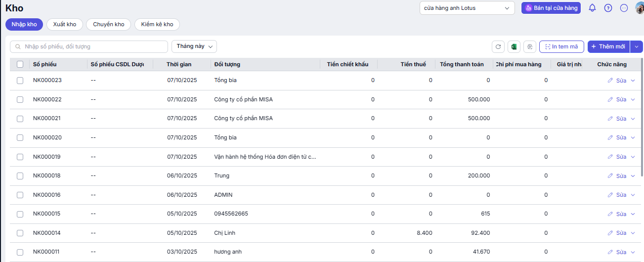
Task: Click the more options ellipsis icon
Action: 624,8
